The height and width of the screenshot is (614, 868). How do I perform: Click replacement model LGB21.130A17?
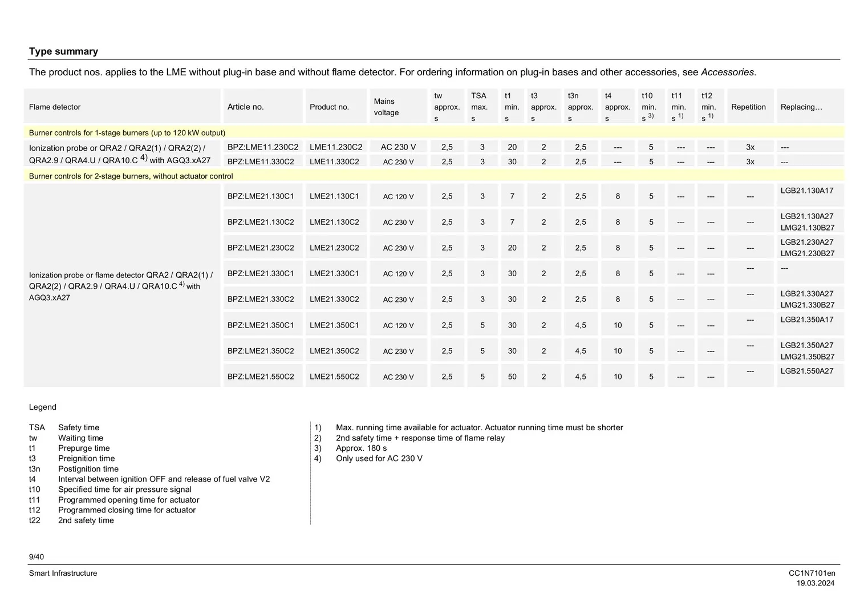806,191
